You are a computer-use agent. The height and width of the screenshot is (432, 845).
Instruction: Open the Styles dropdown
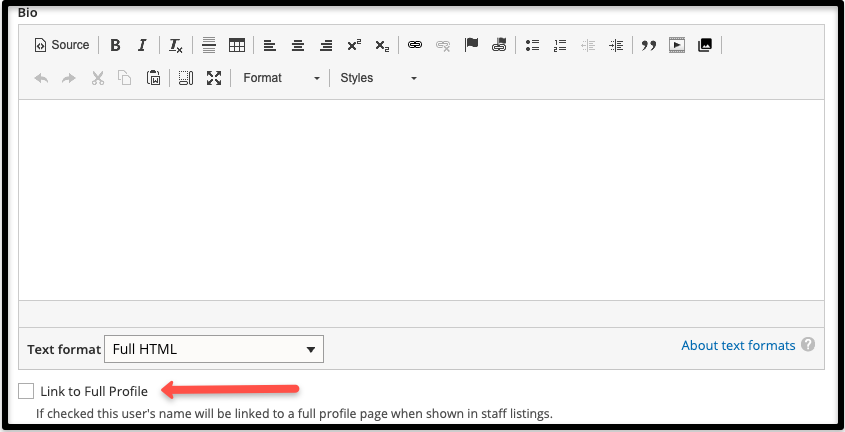point(377,78)
